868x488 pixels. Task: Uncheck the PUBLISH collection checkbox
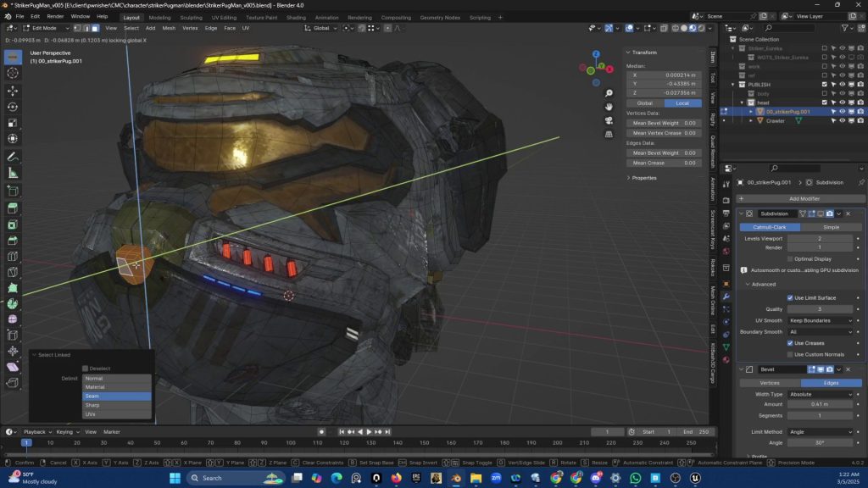click(x=824, y=85)
